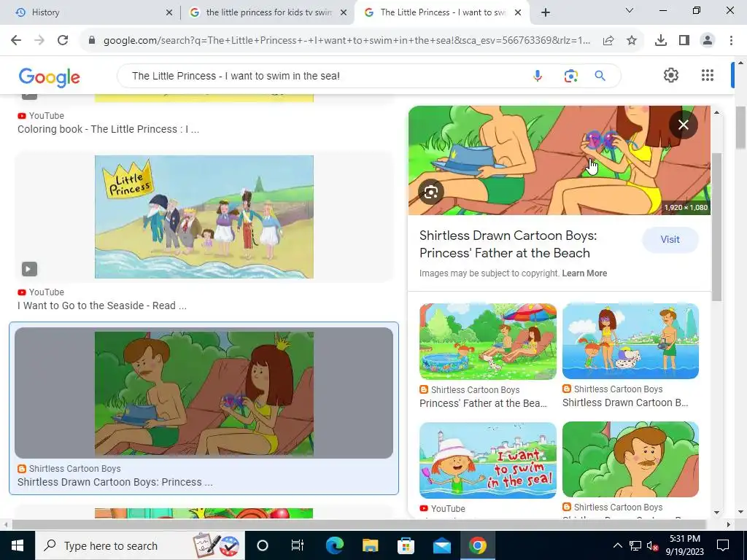Open Microsoft Store from the taskbar
The image size is (747, 560).
(406, 545)
